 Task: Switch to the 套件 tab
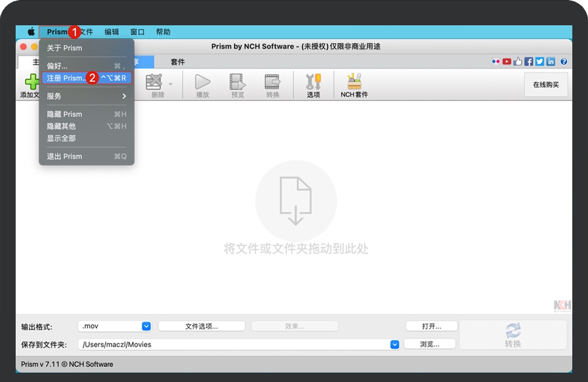pyautogui.click(x=177, y=62)
